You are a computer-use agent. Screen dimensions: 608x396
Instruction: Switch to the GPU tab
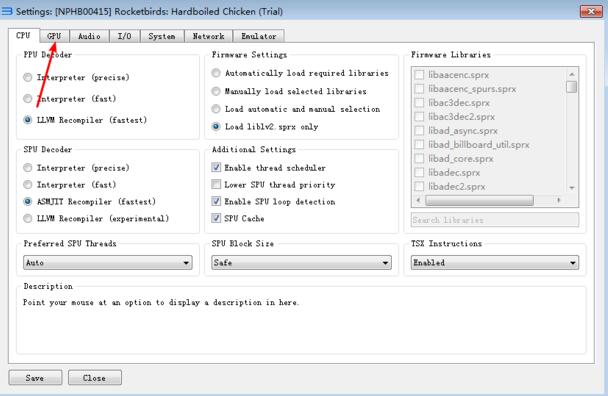click(x=54, y=36)
